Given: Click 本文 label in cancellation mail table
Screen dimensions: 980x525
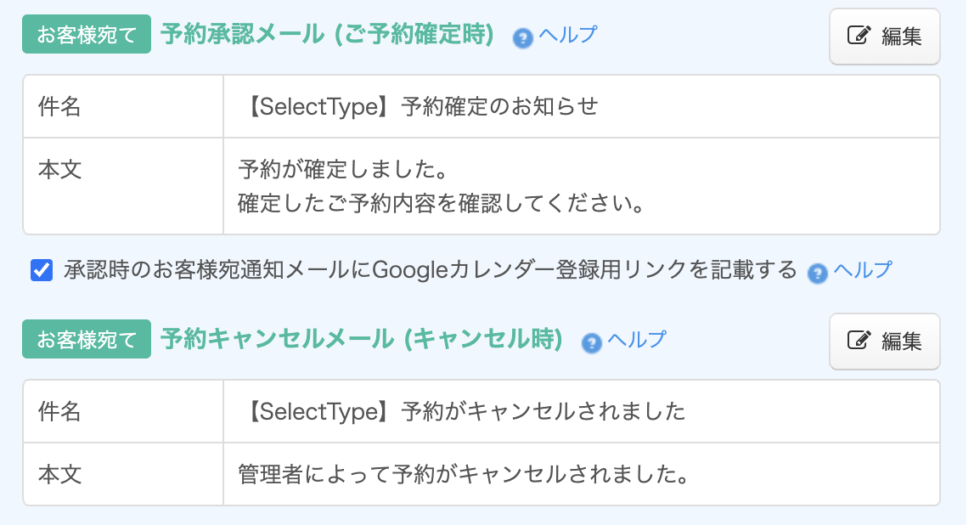Looking at the screenshot, I should point(59,474).
